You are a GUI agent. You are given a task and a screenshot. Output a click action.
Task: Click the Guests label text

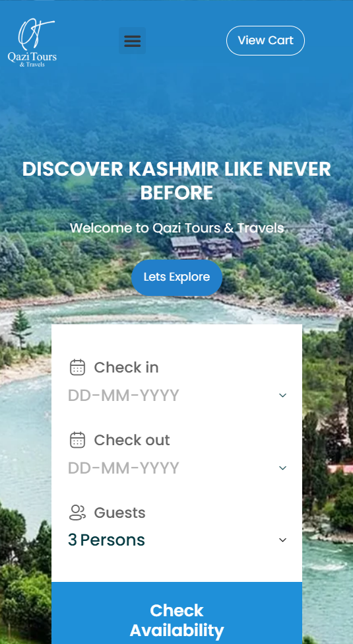[x=120, y=513]
